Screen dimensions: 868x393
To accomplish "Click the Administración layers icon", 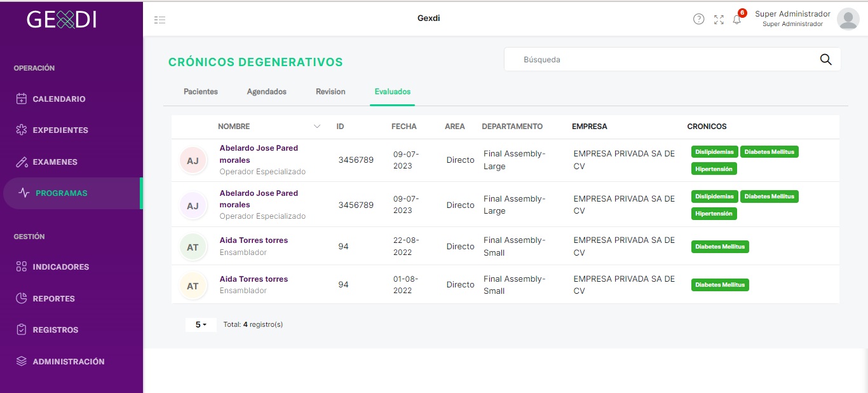I will [22, 361].
